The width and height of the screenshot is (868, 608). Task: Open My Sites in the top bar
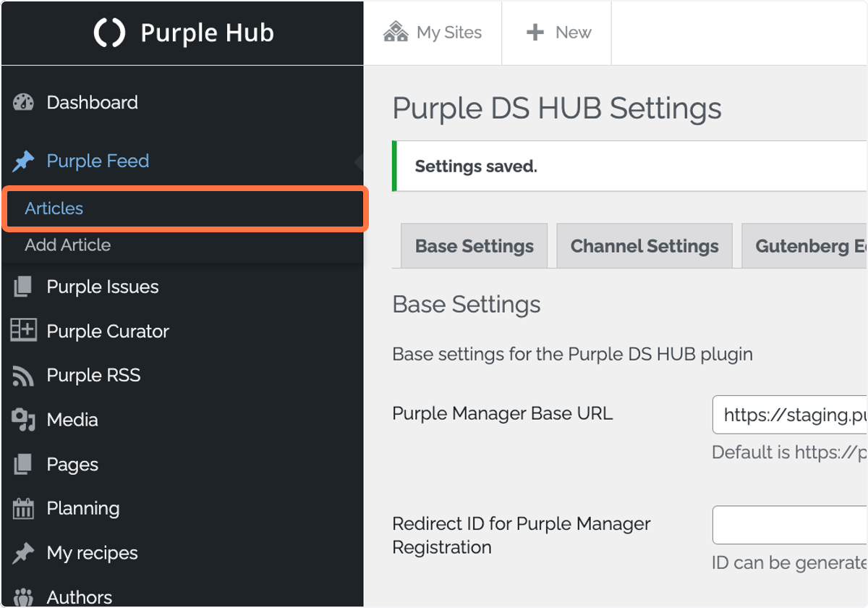(433, 33)
